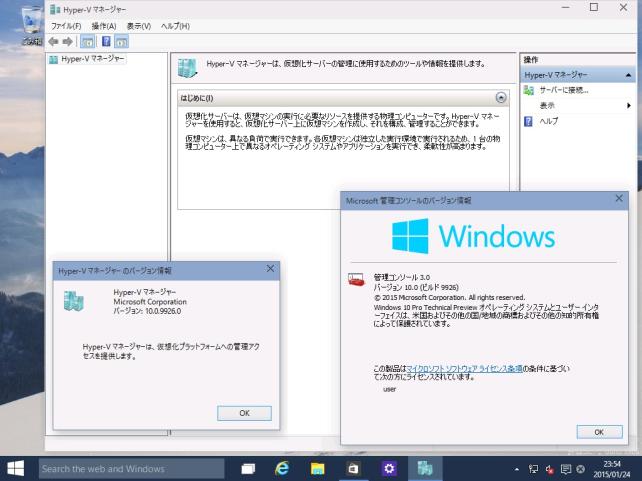Toggle the console tree pane toolbar icon
This screenshot has height=481, width=642.
[87, 41]
